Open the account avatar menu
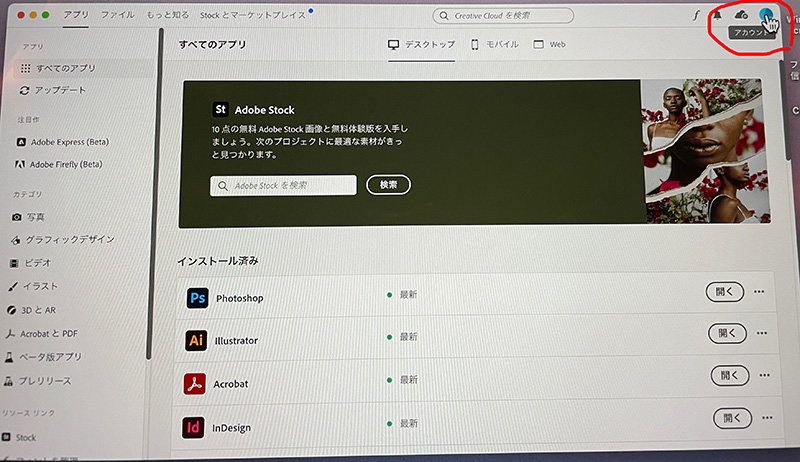This screenshot has height=462, width=800. 765,15
